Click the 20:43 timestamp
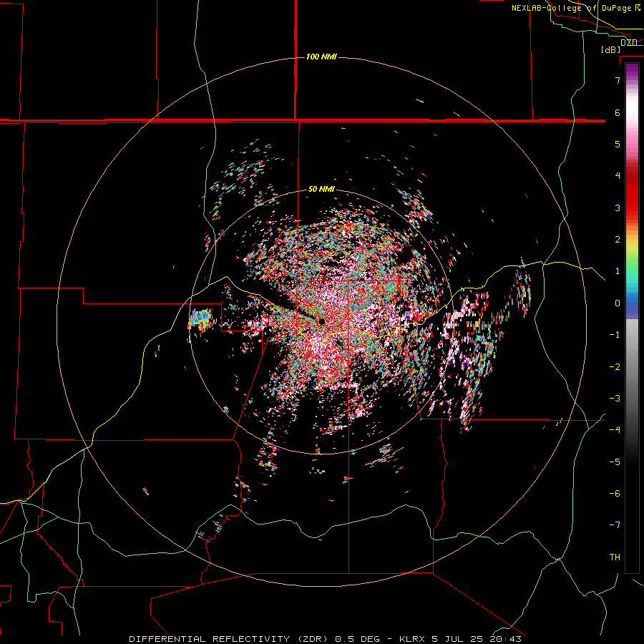This screenshot has width=644, height=644. pyautogui.click(x=505, y=639)
